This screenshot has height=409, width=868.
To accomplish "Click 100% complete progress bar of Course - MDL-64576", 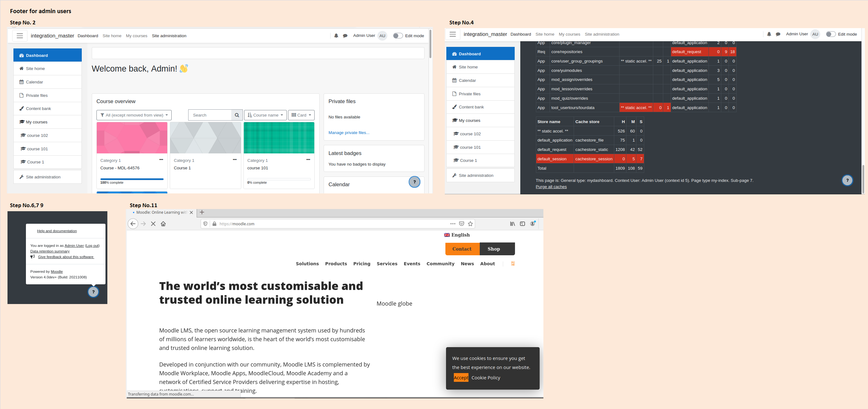I will tap(132, 179).
